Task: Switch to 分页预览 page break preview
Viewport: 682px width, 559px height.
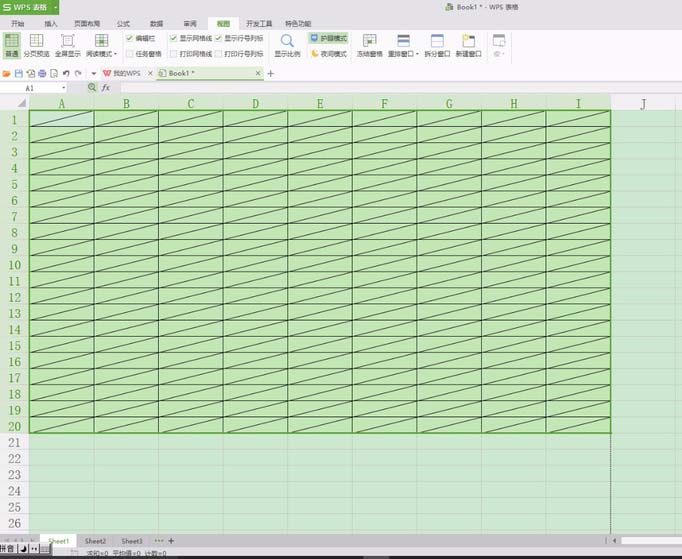Action: [x=39, y=46]
